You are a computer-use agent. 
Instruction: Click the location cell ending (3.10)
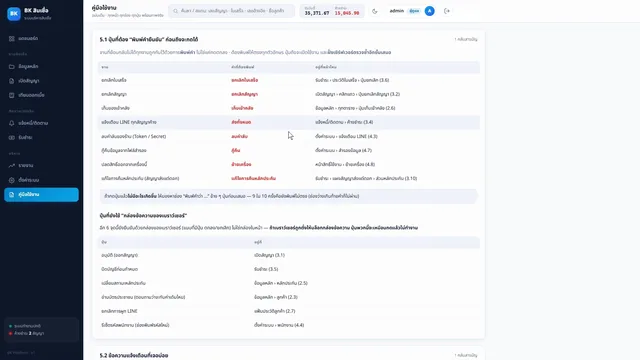[x=366, y=178]
